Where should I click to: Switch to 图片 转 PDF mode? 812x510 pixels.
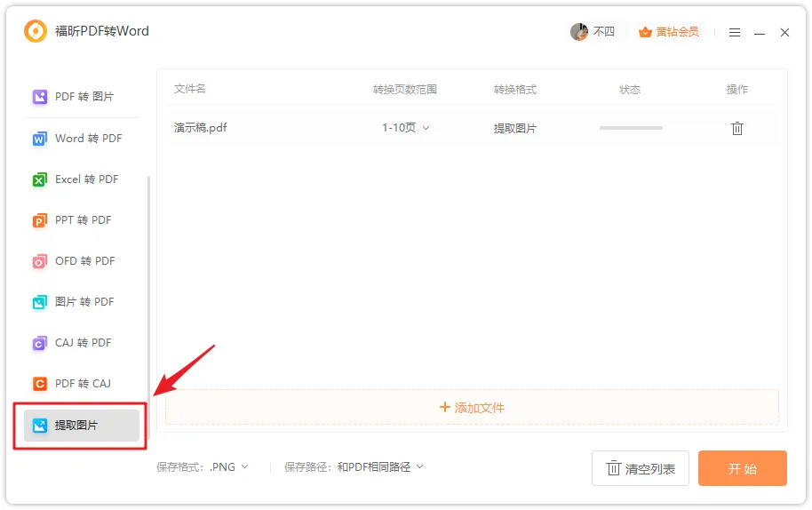click(x=84, y=302)
